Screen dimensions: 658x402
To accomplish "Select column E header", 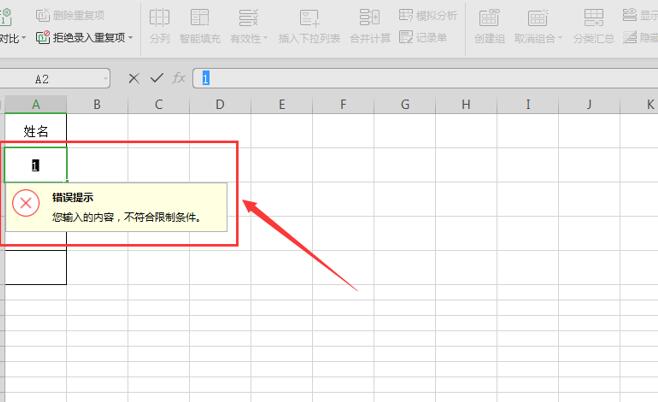I will [x=282, y=104].
